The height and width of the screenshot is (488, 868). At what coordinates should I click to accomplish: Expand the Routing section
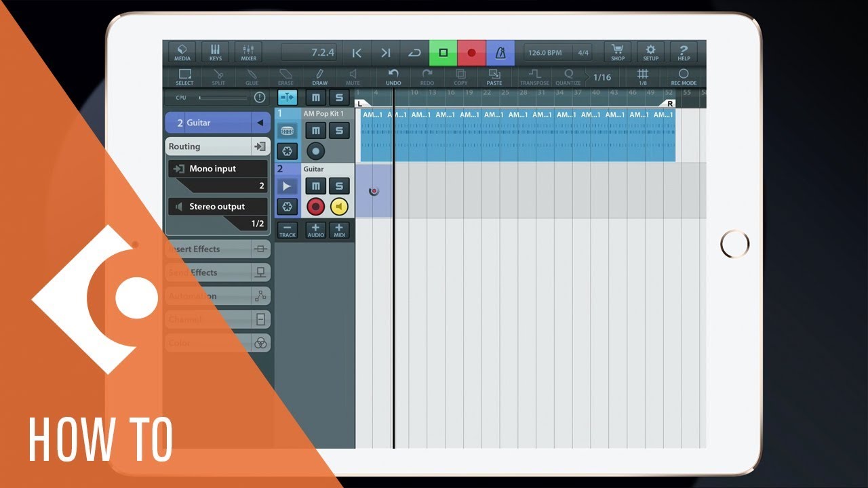(x=218, y=146)
